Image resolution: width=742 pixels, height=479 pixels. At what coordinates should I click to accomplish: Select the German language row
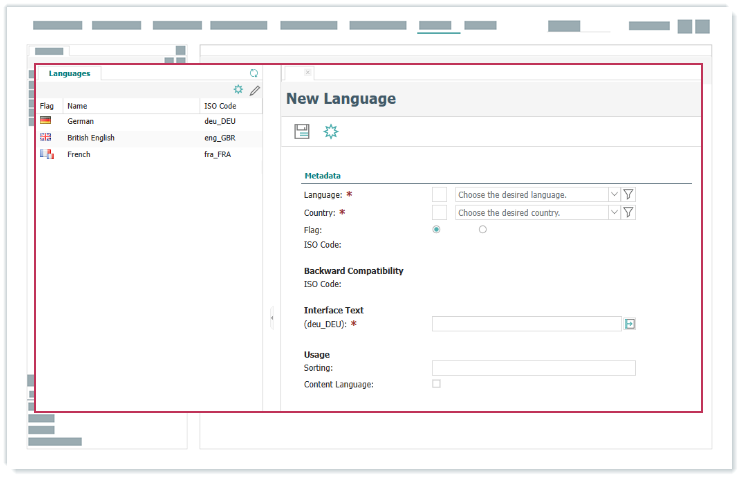point(80,121)
